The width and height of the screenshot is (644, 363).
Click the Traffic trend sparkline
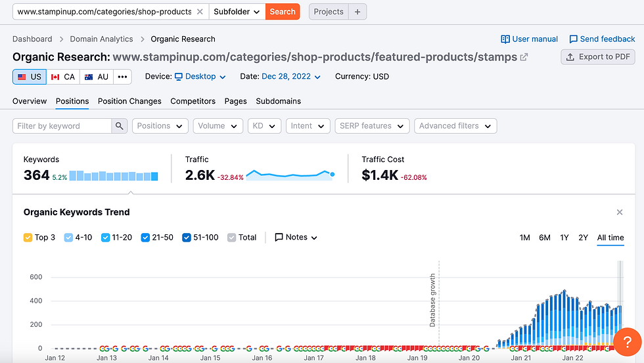point(290,175)
